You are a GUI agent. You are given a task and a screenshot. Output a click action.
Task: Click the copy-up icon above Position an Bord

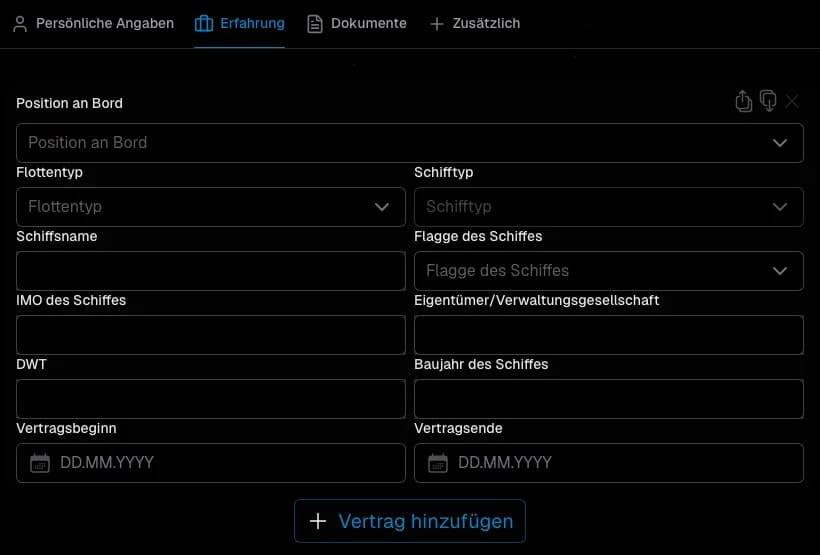point(743,101)
